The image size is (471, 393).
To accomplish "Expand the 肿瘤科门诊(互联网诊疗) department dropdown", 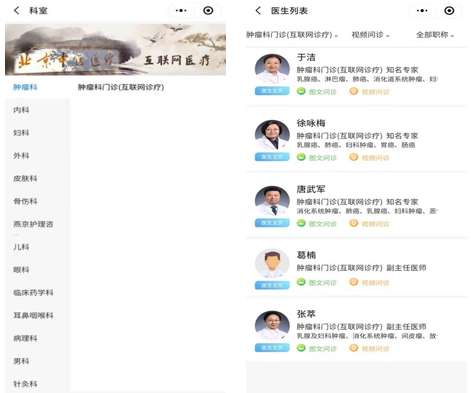I will click(292, 35).
